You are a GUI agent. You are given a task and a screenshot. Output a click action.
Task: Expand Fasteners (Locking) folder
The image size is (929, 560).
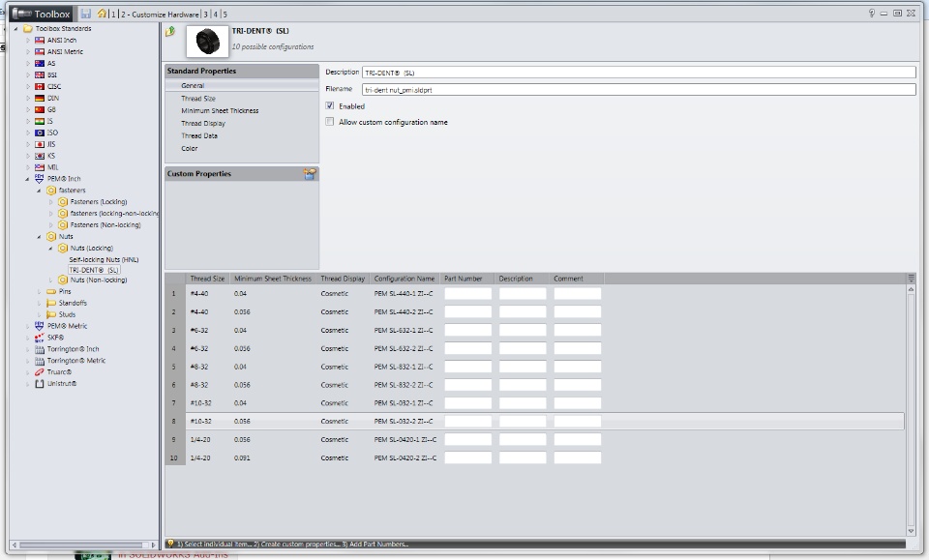51,202
